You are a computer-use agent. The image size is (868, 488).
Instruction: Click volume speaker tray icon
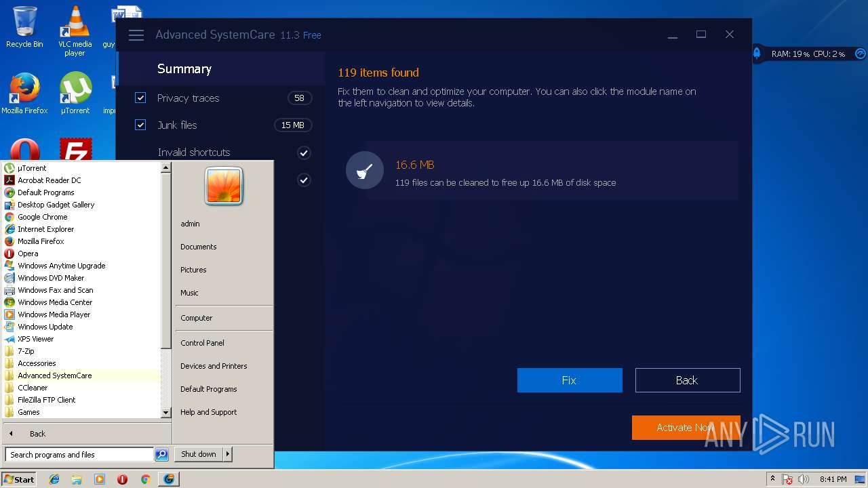[804, 479]
